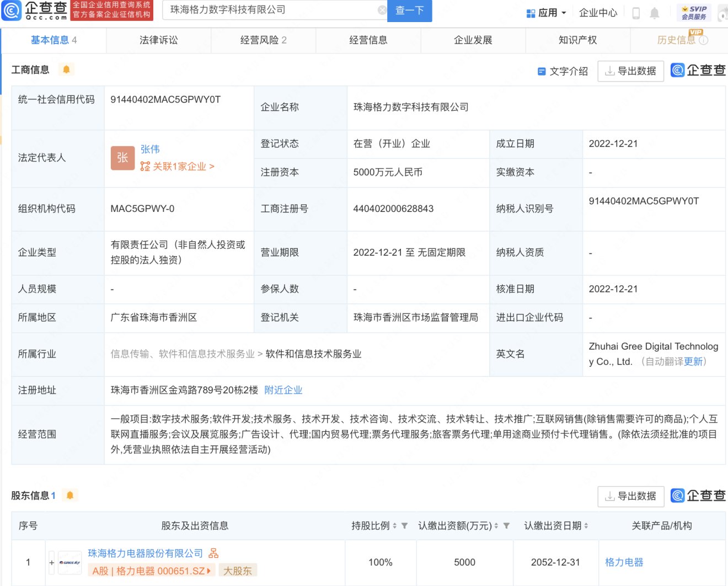Image resolution: width=728 pixels, height=586 pixels.
Task: Click the bell icon beside 股东信息
Action: pos(70,496)
